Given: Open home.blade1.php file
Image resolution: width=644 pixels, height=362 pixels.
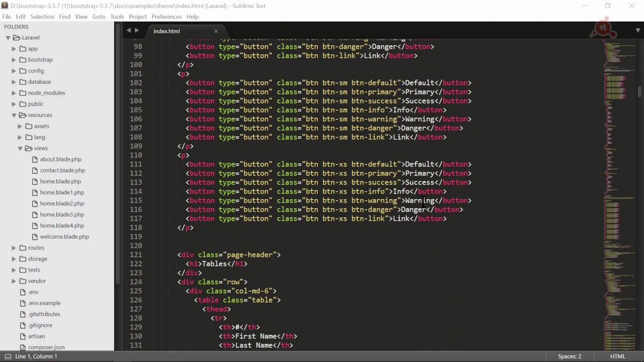Looking at the screenshot, I should 62,193.
